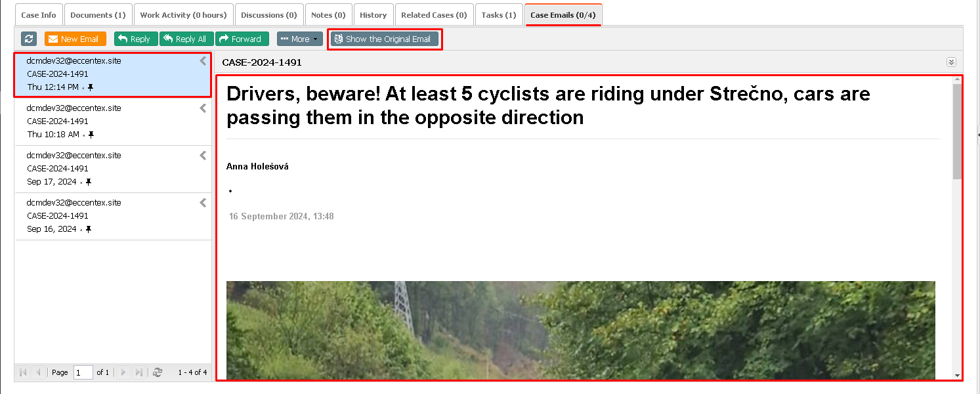Viewport: 980px width, 394px height.
Task: Go to previous page of email list
Action: tap(39, 372)
